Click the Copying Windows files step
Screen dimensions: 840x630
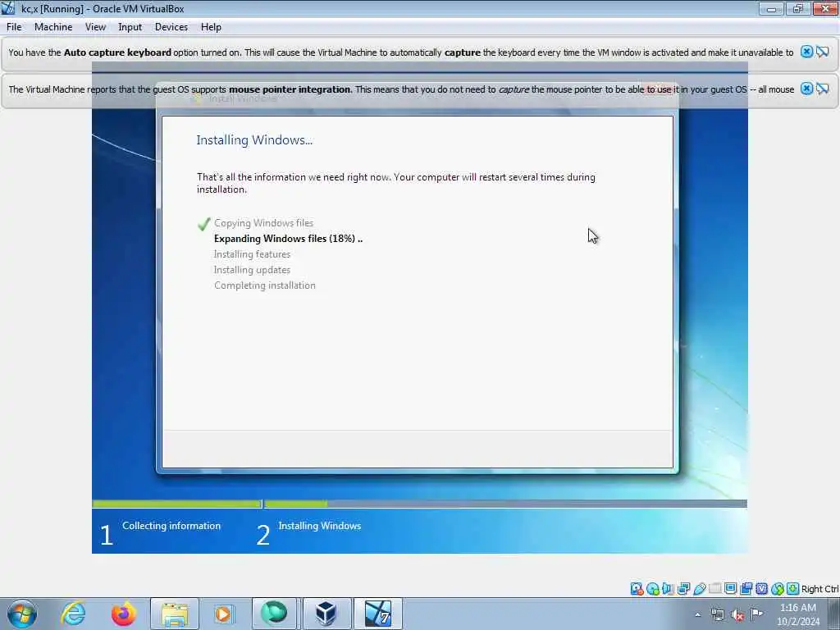pos(263,223)
